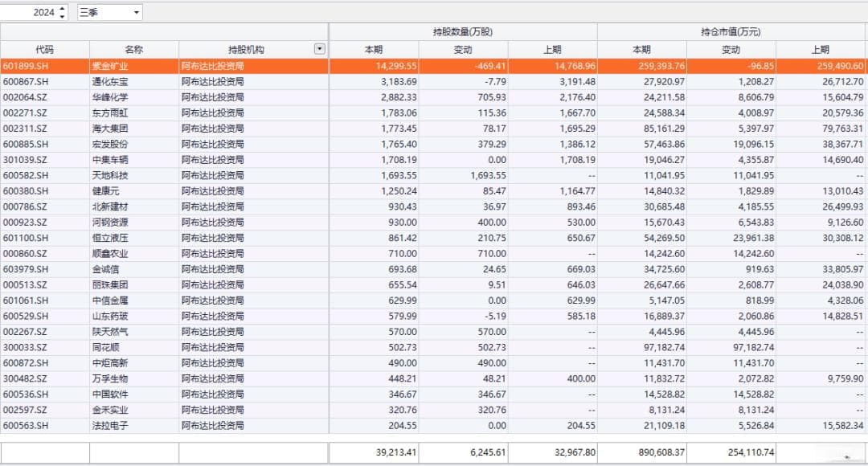Click the 持股机构 column header

247,49
